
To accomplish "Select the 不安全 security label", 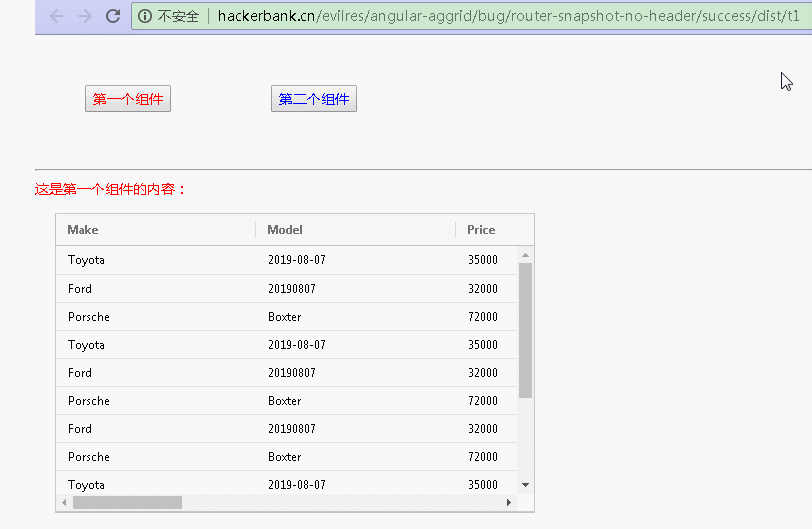I will [178, 17].
